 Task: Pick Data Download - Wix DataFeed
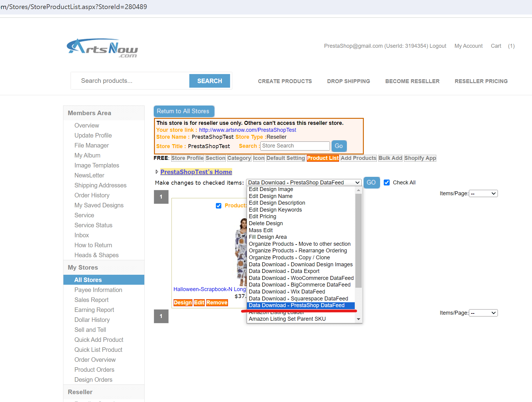[x=301, y=292]
